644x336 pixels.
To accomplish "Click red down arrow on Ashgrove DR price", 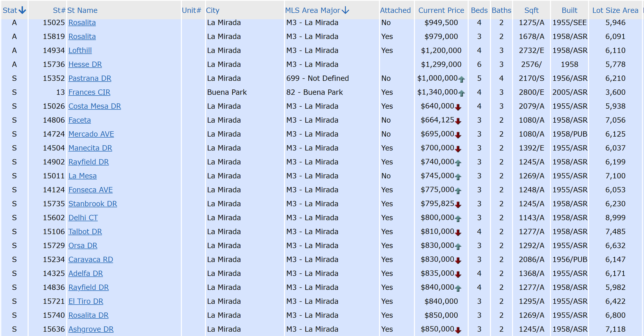I will coord(458,330).
